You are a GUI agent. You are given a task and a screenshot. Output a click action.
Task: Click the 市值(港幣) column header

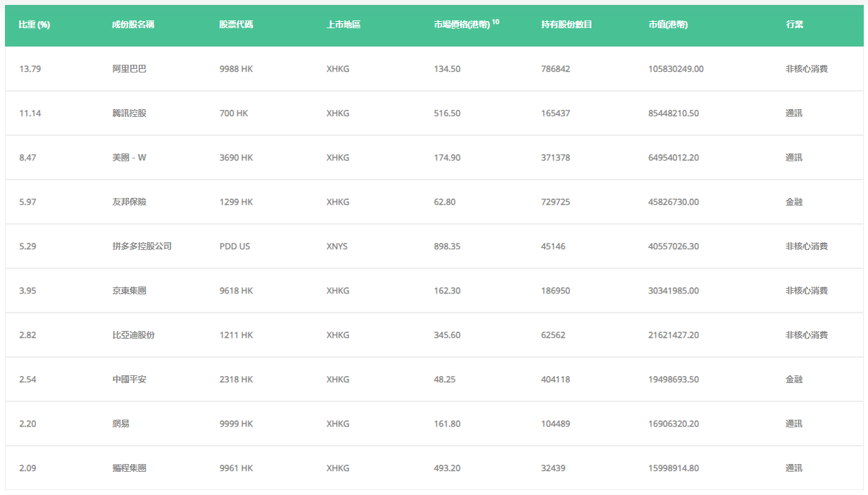coord(668,25)
